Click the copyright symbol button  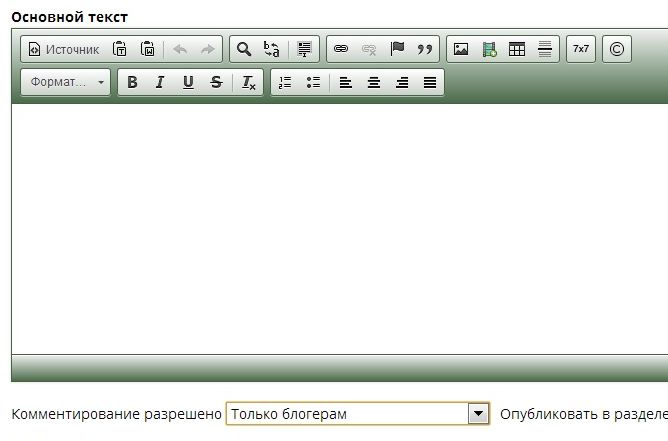click(x=617, y=49)
